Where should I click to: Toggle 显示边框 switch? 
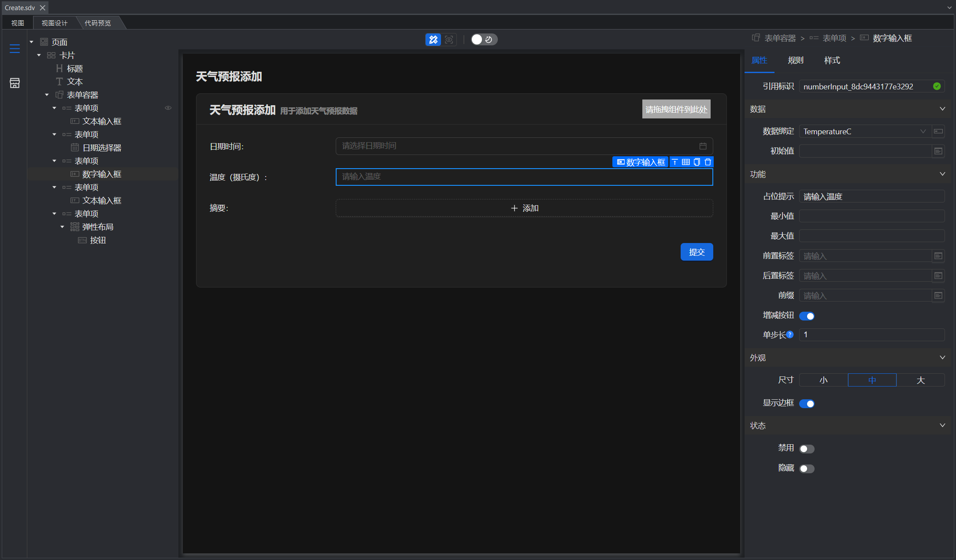coord(807,404)
